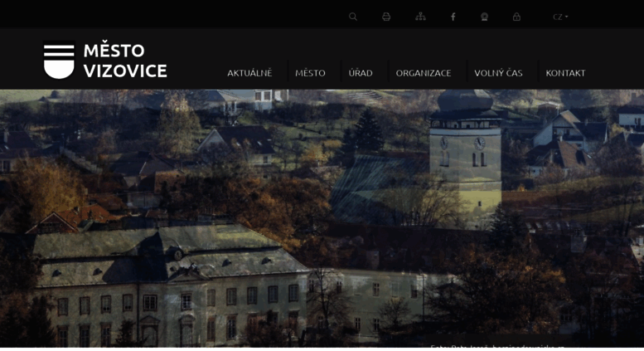This screenshot has width=644, height=351.
Task: Expand the CZ language dropdown
Action: tap(560, 17)
